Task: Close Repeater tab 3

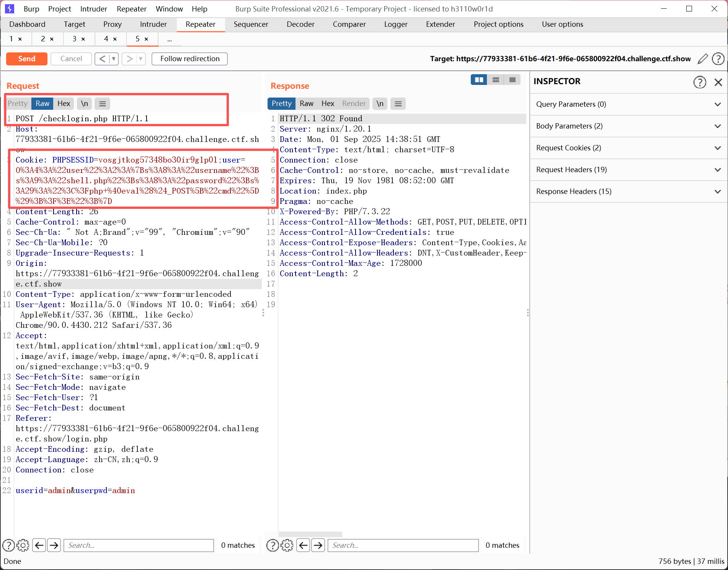Action: coord(83,39)
